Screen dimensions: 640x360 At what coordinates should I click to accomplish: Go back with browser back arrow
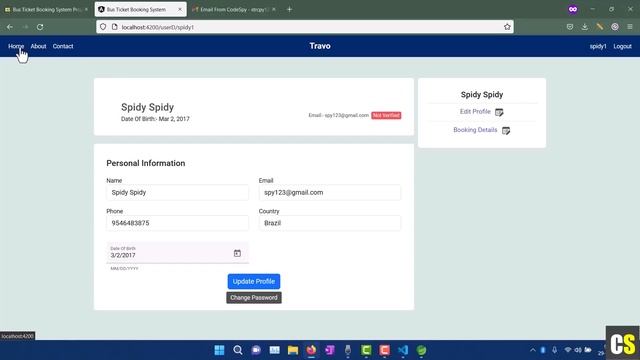click(x=10, y=27)
